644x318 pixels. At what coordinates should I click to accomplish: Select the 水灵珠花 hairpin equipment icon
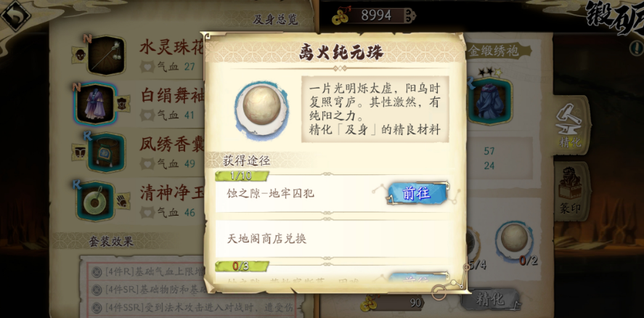point(106,55)
